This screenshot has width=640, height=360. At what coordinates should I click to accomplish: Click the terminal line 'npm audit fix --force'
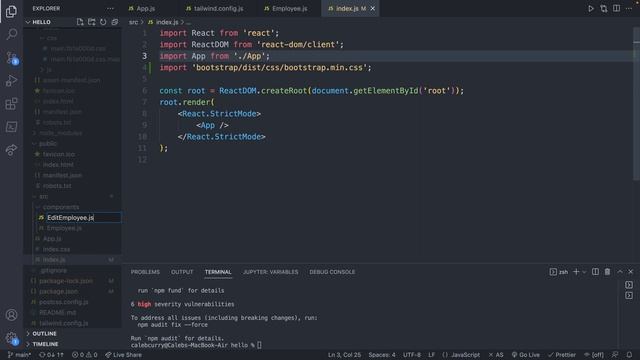click(x=172, y=325)
